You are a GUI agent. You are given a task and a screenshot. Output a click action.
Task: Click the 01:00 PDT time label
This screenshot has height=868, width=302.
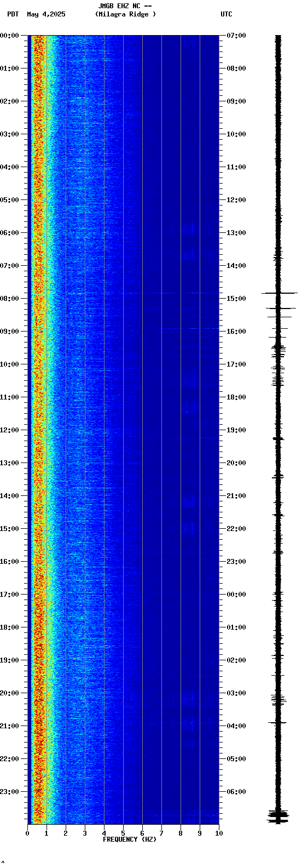(x=9, y=68)
